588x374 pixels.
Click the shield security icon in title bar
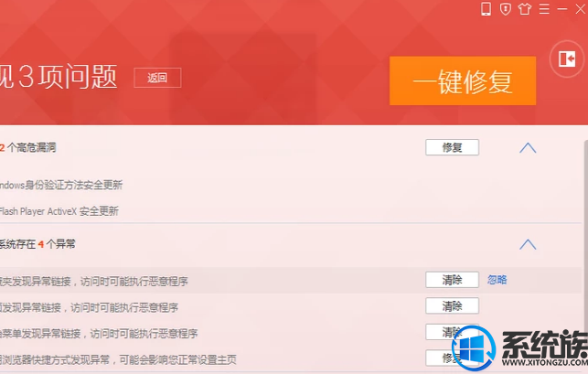(x=506, y=8)
